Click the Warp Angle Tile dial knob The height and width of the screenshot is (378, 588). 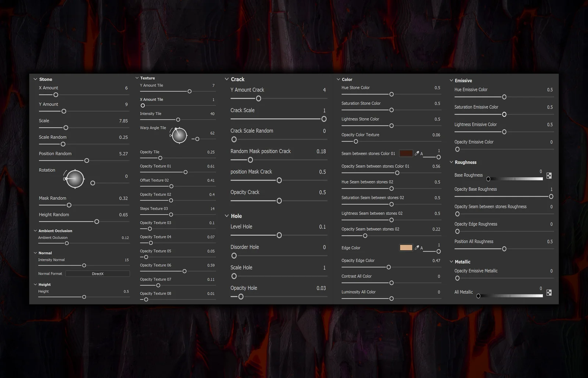[x=179, y=135]
